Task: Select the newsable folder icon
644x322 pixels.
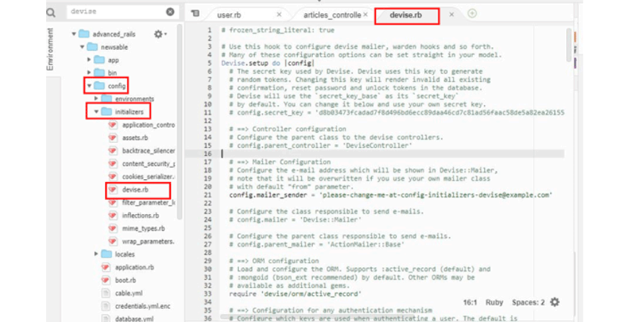Action: [92, 47]
